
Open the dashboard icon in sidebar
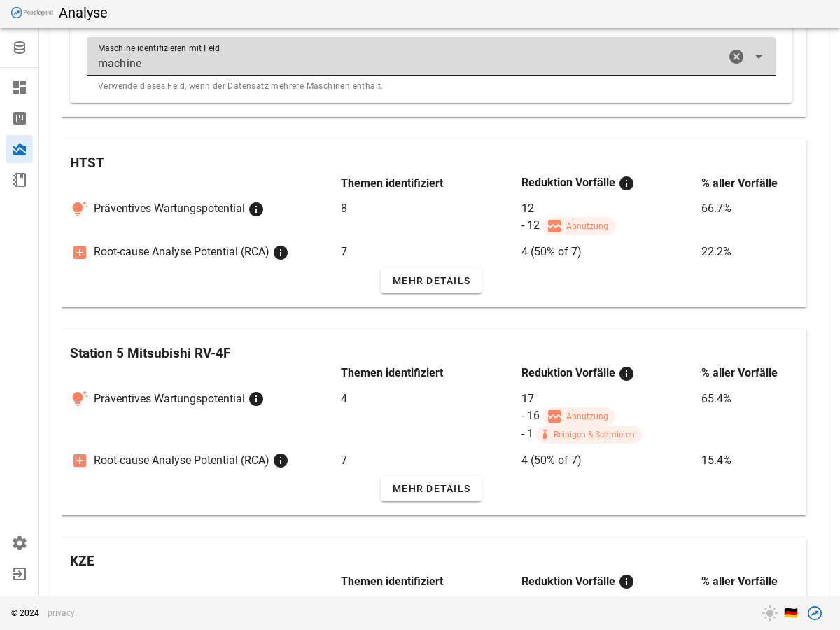tap(20, 87)
